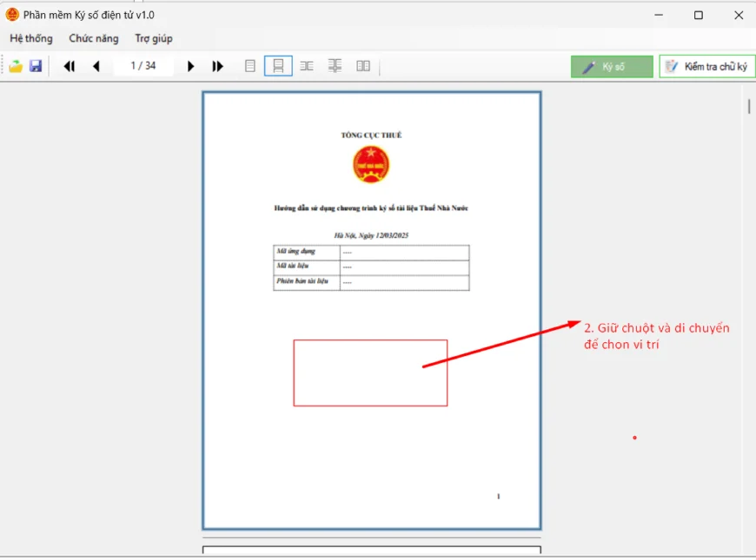Click the Hướng dẫn sử dụng document title
The image size is (756, 560).
tap(371, 208)
